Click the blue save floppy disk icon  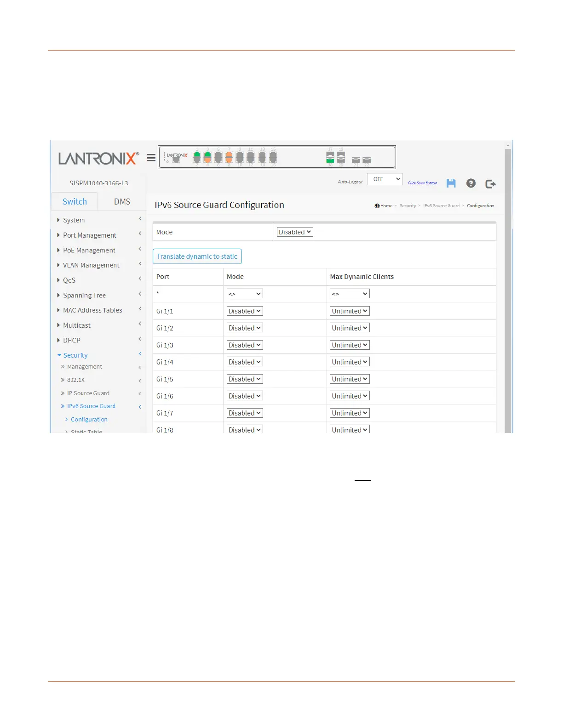pyautogui.click(x=451, y=183)
